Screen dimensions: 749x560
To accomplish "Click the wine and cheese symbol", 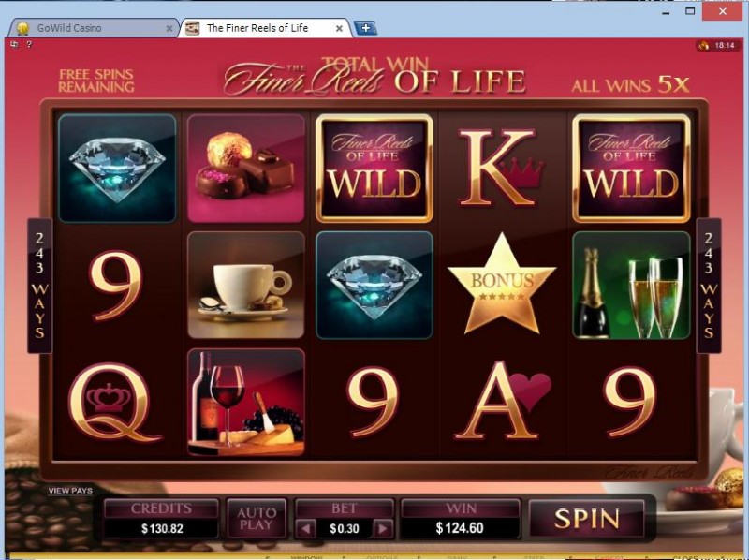I will 246,403.
